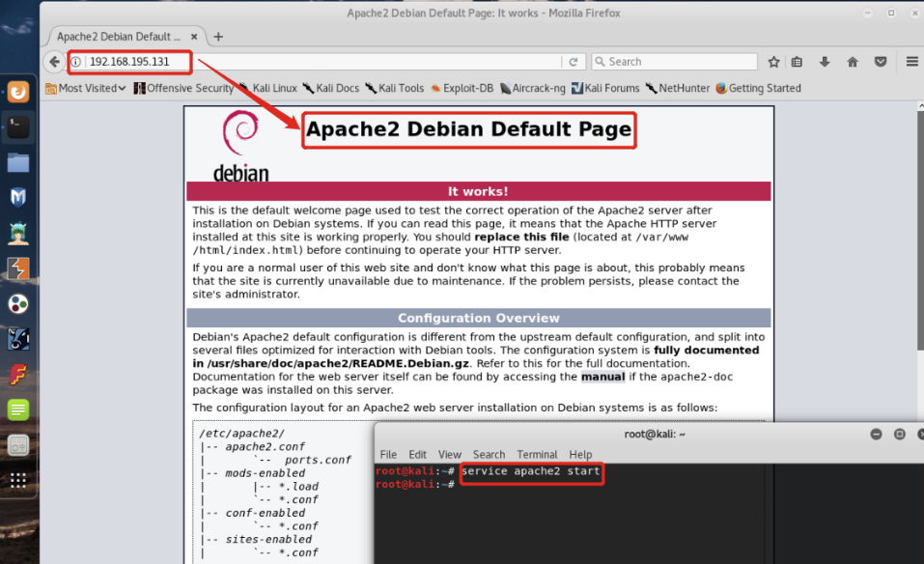Open the terminal Help menu
Screen dimensions: 924x564
pyautogui.click(x=580, y=454)
